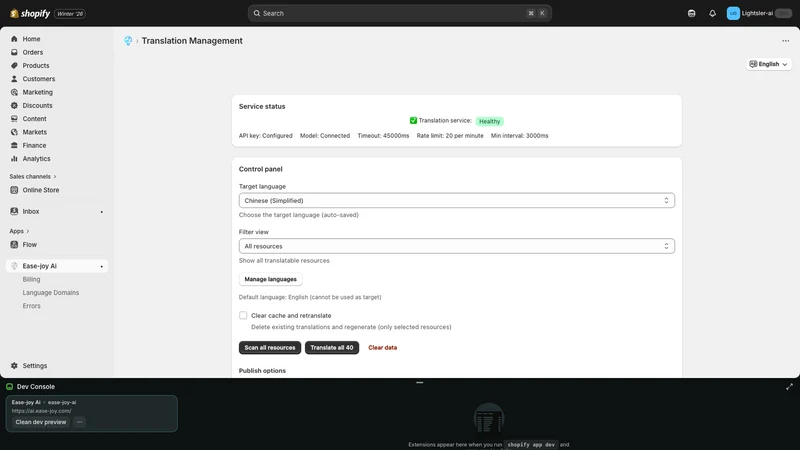
Task: Click the Marketing target icon
Action: [x=14, y=92]
